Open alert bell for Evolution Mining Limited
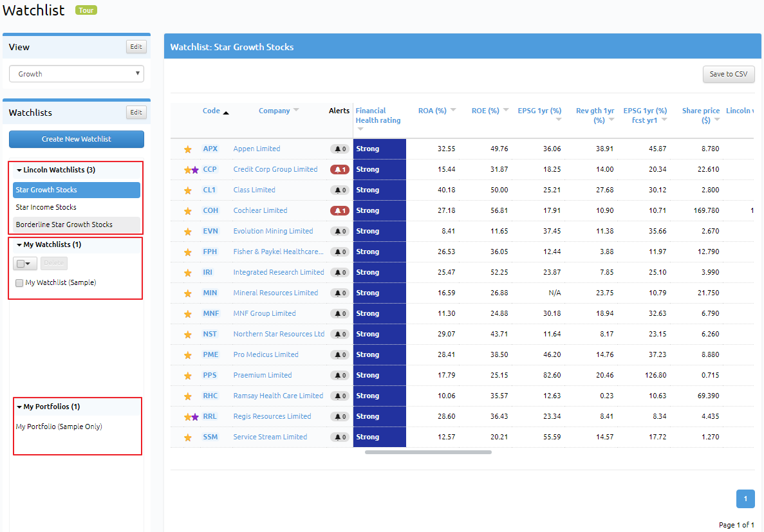This screenshot has height=532, width=764. click(x=340, y=232)
